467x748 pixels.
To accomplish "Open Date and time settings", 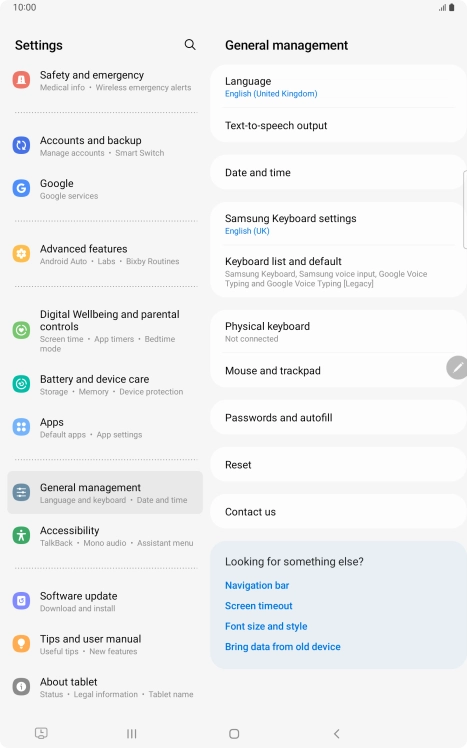I will [339, 172].
